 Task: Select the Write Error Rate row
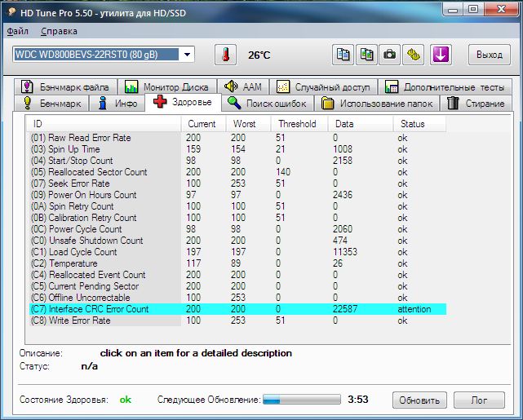(x=237, y=321)
